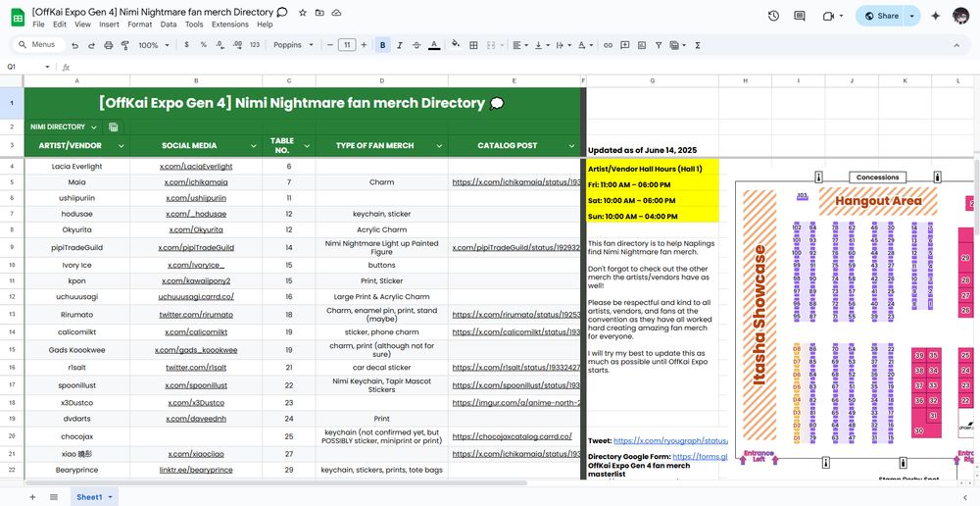Open text wrapping dropdown
The image size is (980, 506).
(563, 45)
